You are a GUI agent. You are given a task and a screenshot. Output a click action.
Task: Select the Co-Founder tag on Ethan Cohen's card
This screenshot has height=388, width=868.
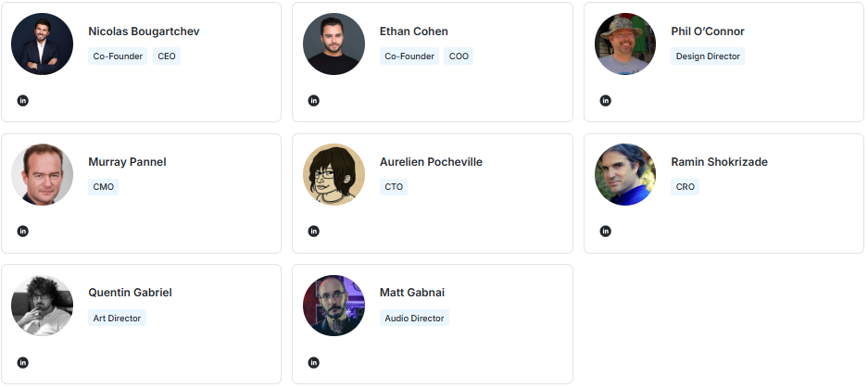(x=409, y=56)
